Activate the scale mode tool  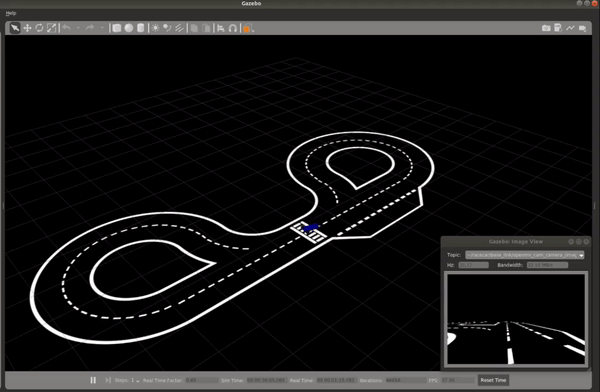point(51,28)
